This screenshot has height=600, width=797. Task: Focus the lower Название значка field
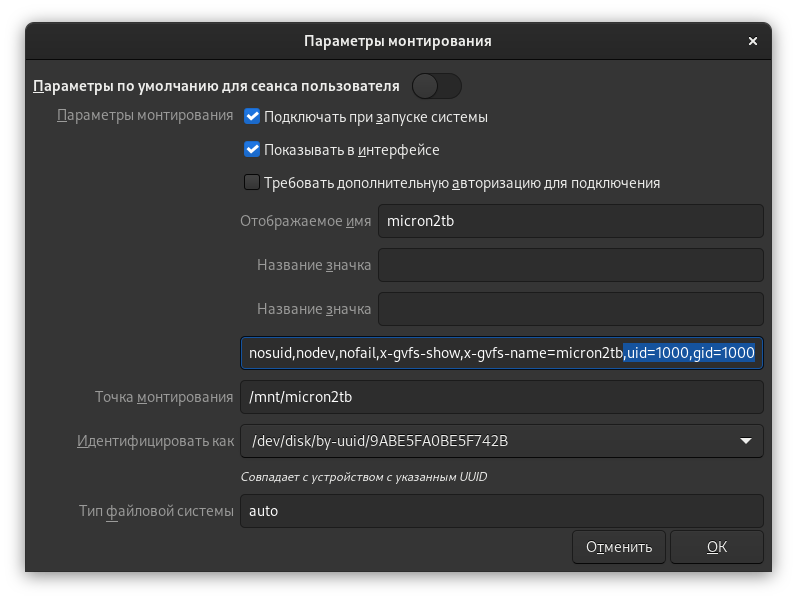tap(570, 309)
